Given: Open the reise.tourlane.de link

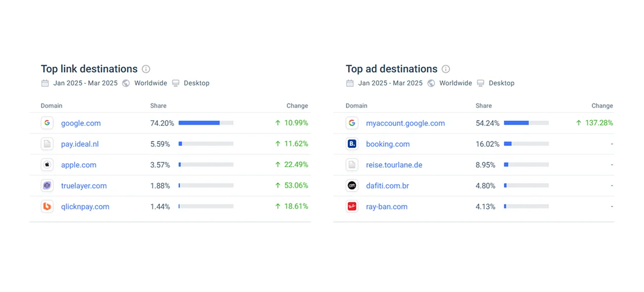Looking at the screenshot, I should [x=394, y=165].
